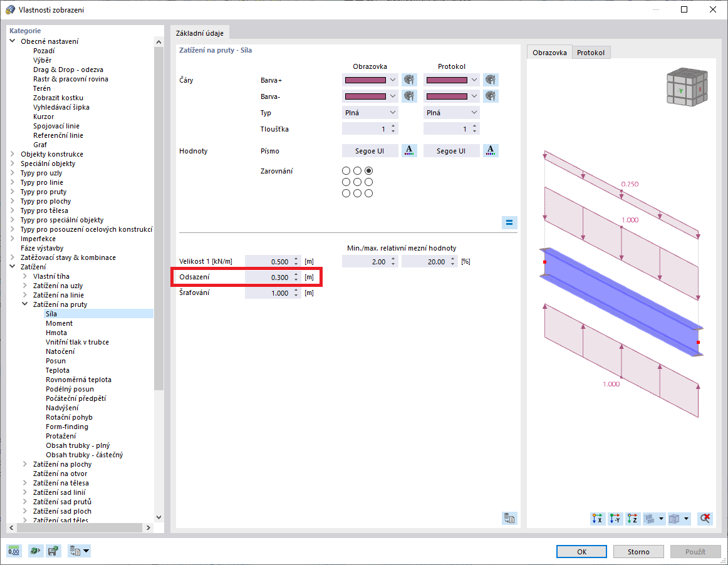
Task: Select bottom-center alignment radio button
Action: (357, 193)
